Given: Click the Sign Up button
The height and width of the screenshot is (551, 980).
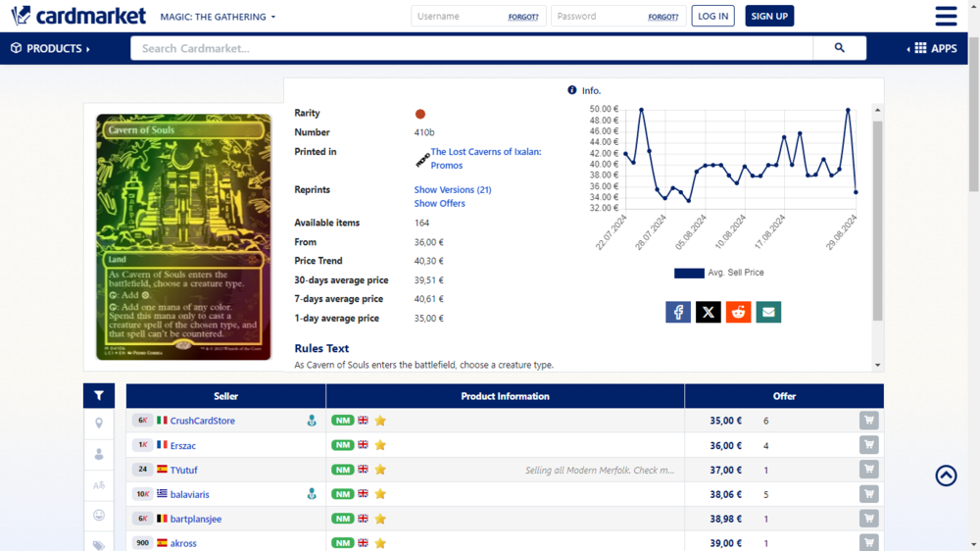Looking at the screenshot, I should [x=769, y=16].
